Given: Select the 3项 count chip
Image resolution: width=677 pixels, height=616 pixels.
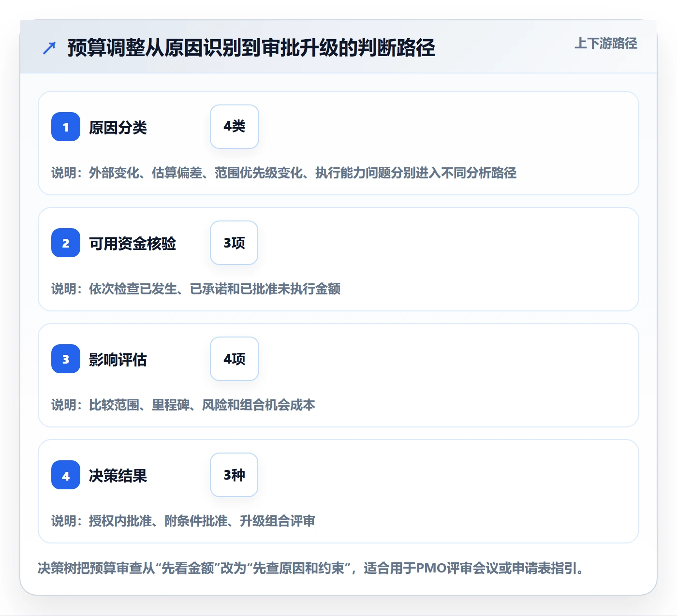Looking at the screenshot, I should (x=234, y=243).
